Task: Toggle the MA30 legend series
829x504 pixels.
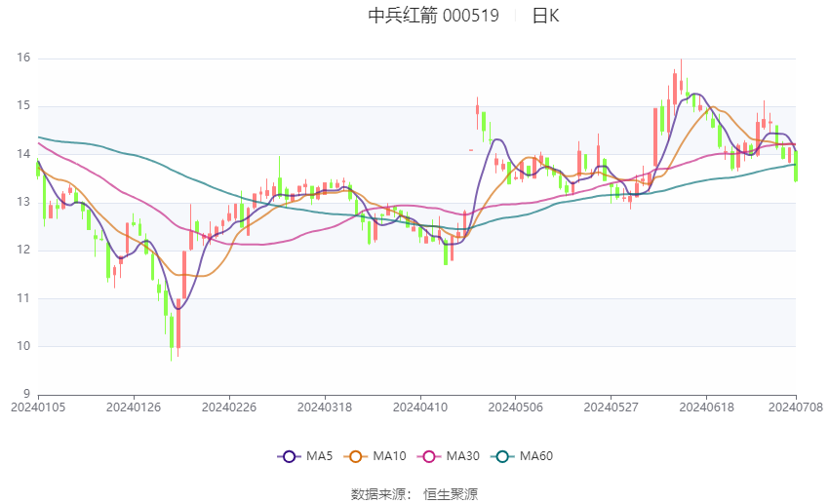Action: pyautogui.click(x=449, y=456)
